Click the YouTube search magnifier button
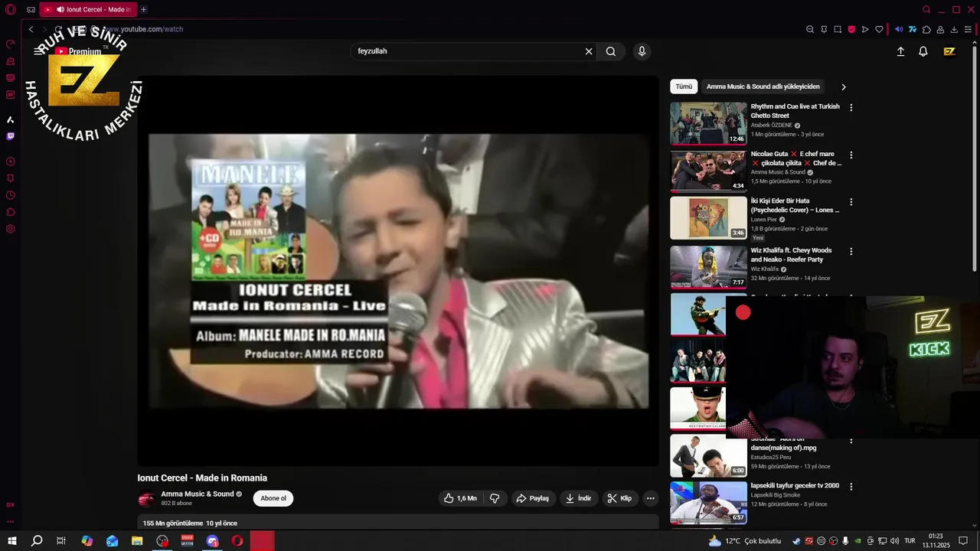The height and width of the screenshot is (551, 980). tap(611, 51)
